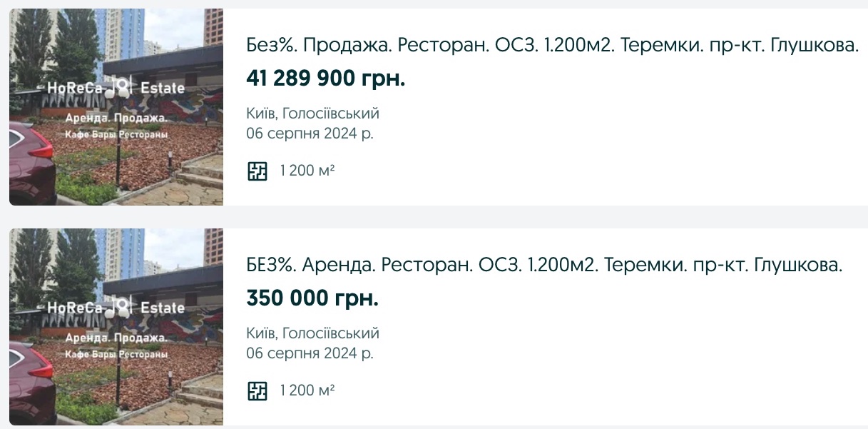Click the date under the sale listing

point(309,133)
